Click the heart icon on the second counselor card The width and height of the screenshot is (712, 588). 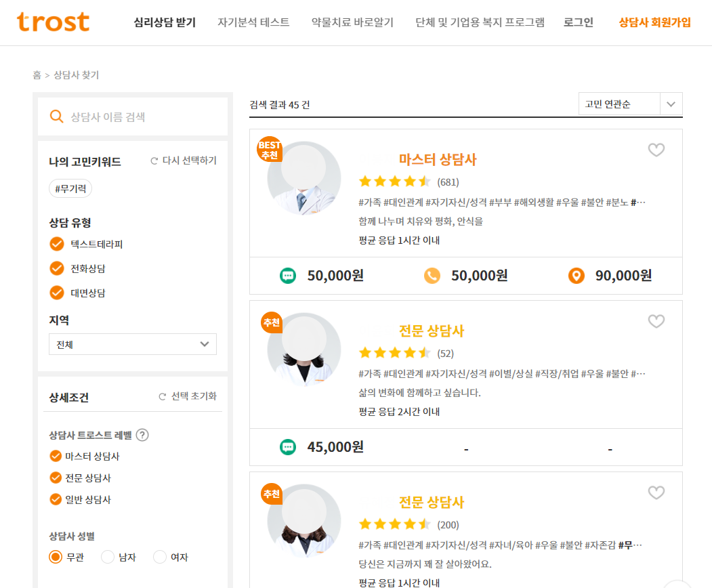(x=656, y=321)
